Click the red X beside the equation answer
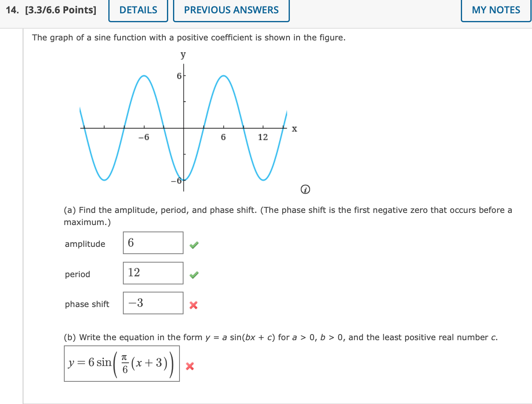This screenshot has height=404, width=532. [x=190, y=366]
